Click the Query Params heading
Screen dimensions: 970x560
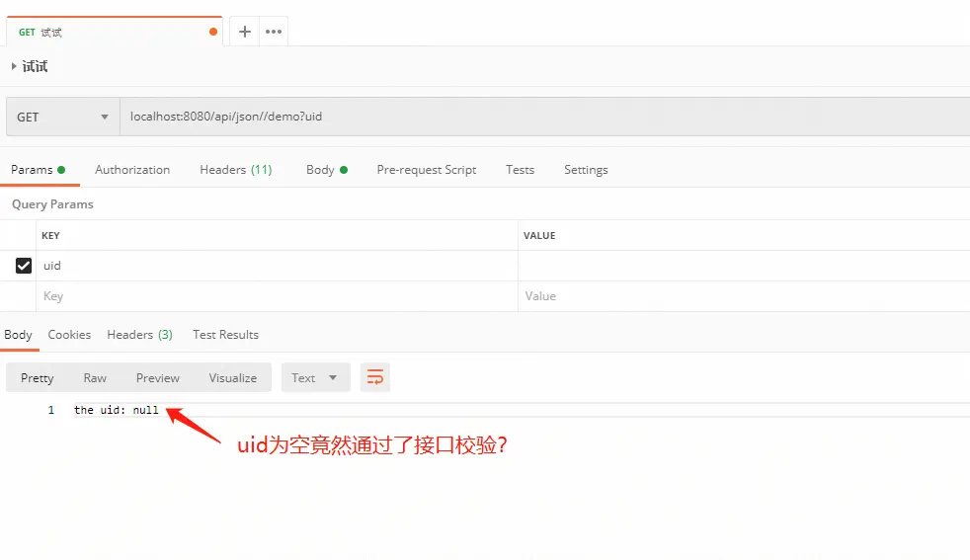coord(52,204)
